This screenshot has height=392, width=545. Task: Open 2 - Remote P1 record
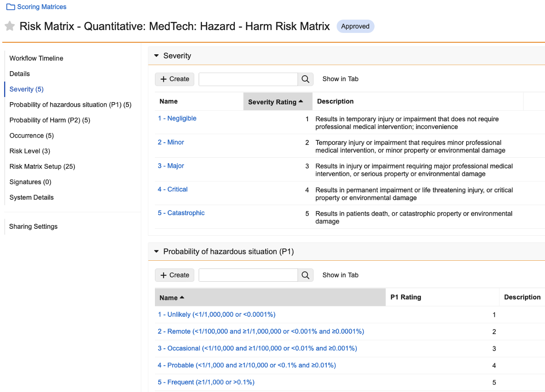pyautogui.click(x=261, y=331)
